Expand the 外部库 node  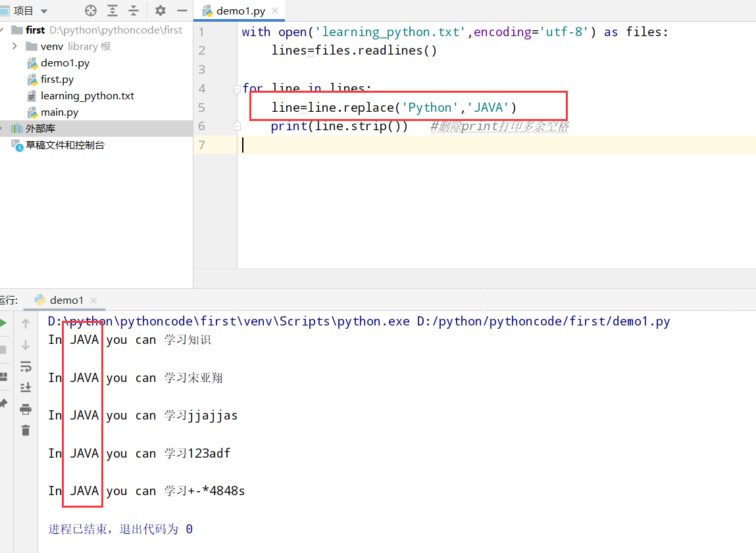pyautogui.click(x=1, y=128)
